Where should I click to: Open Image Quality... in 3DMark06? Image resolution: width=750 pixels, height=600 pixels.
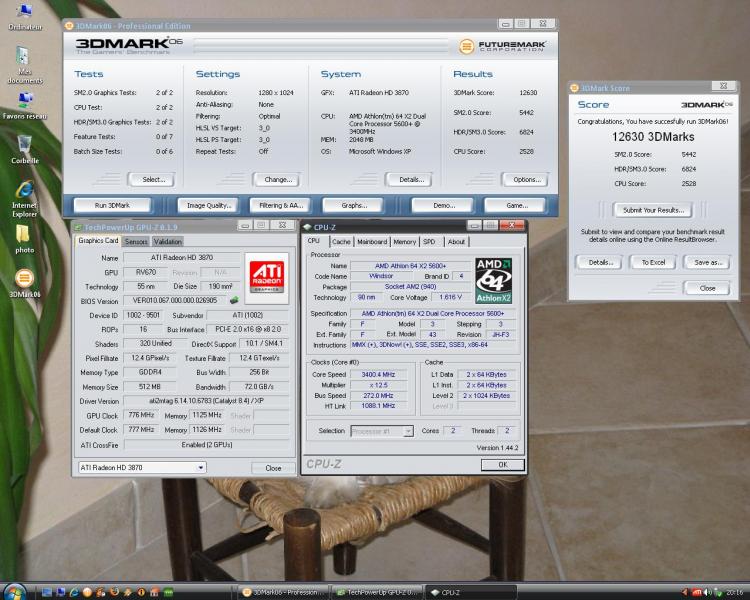point(209,205)
